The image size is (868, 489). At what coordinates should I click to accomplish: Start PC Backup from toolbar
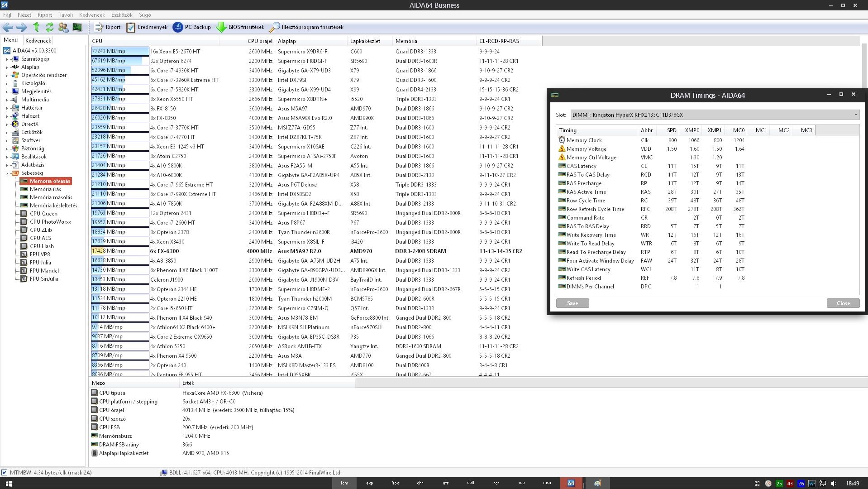(192, 27)
